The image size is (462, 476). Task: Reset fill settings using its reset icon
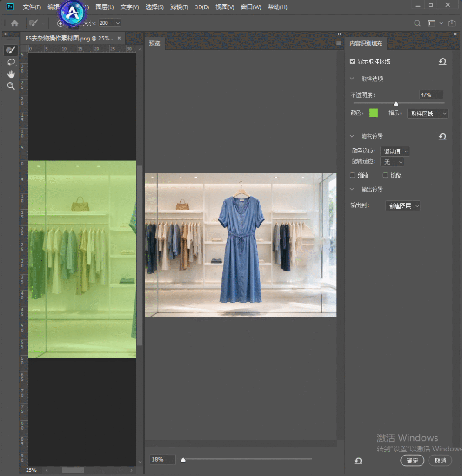[x=442, y=136]
